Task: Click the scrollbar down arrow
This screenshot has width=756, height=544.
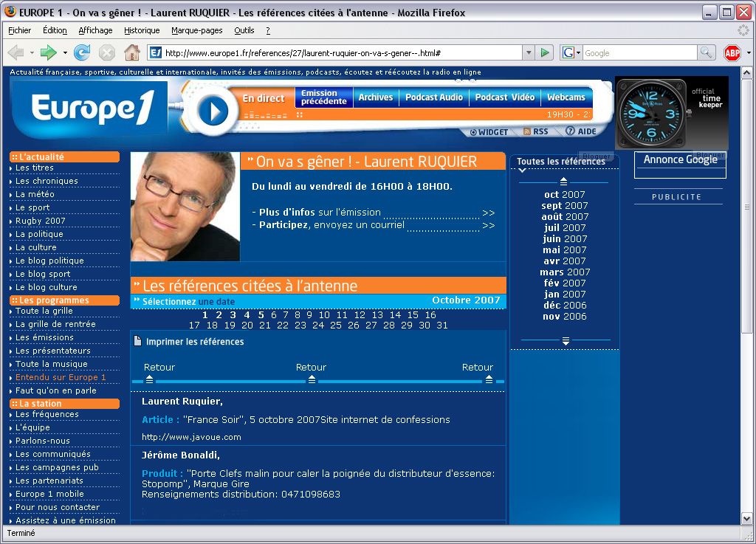Action: 746,519
